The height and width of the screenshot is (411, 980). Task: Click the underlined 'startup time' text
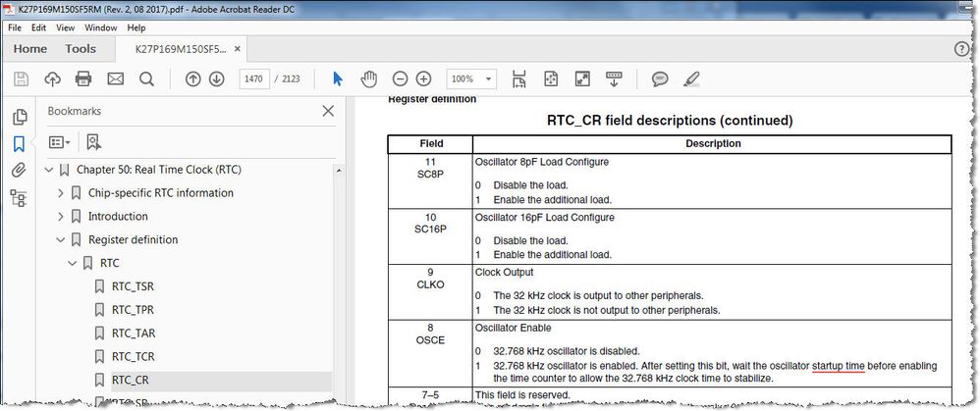(x=839, y=366)
